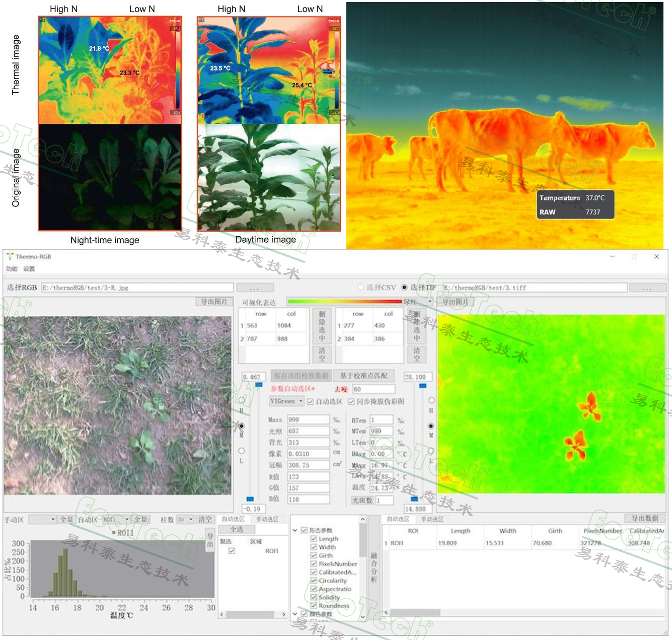Uncheck the Circularity parameter checkbox
The height and width of the screenshot is (640, 672).
[x=314, y=581]
